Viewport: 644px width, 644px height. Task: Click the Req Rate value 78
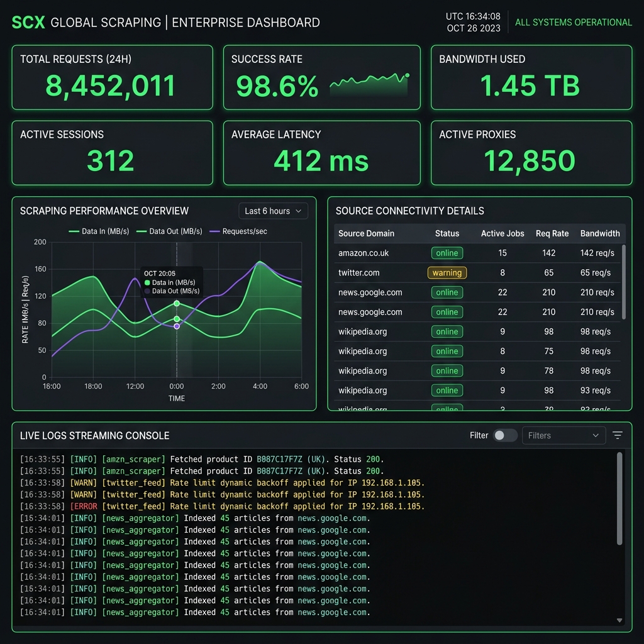coord(548,371)
